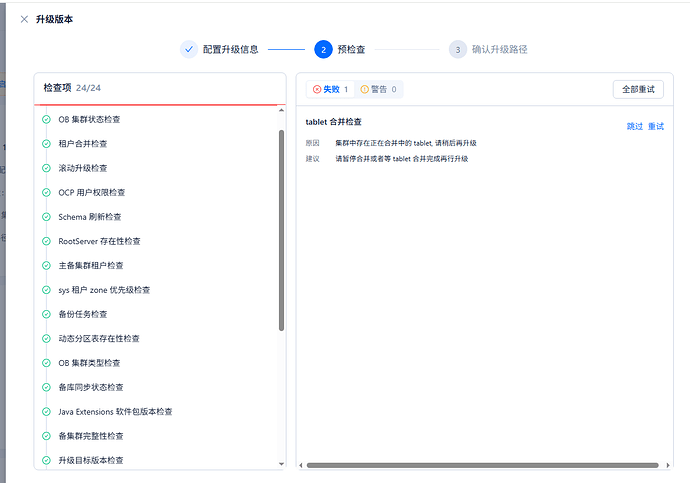Select Java Extensions 软件包版本检查 item text
The image size is (690, 483).
(x=115, y=412)
